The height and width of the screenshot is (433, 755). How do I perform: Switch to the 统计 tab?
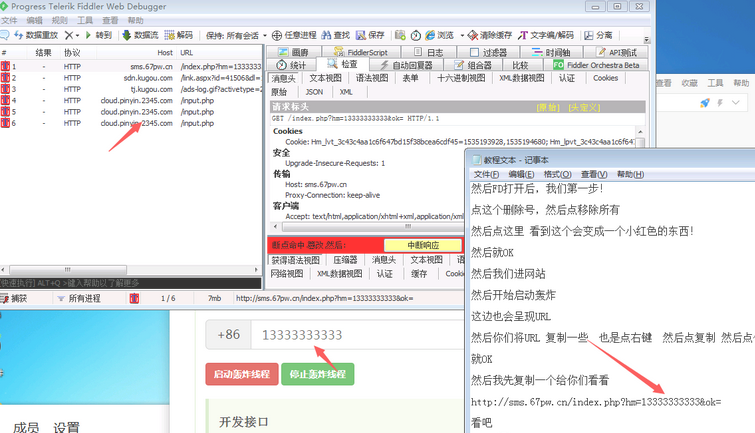292,65
